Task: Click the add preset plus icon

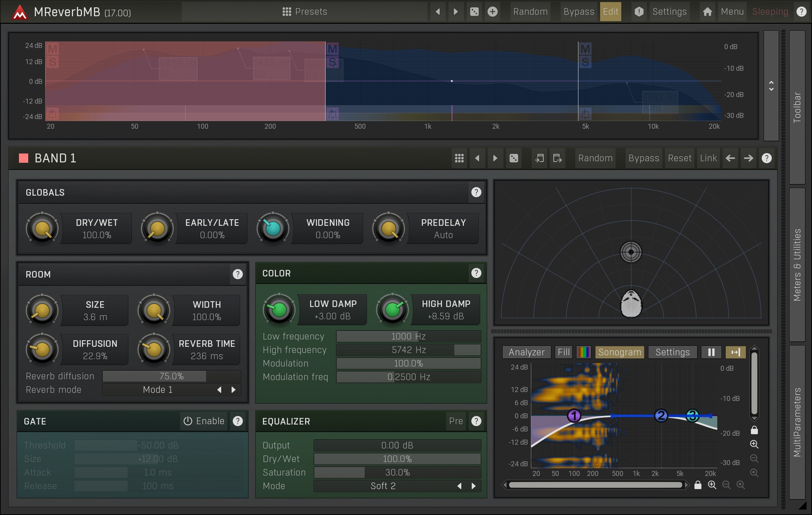Action: click(493, 12)
